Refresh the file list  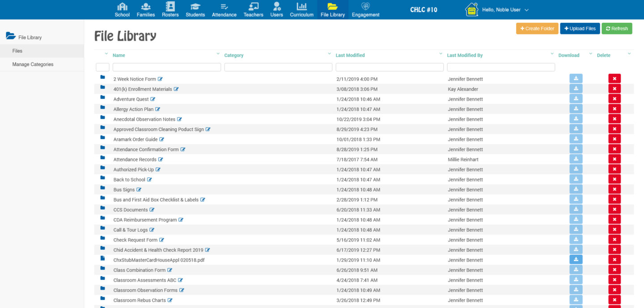tap(617, 29)
